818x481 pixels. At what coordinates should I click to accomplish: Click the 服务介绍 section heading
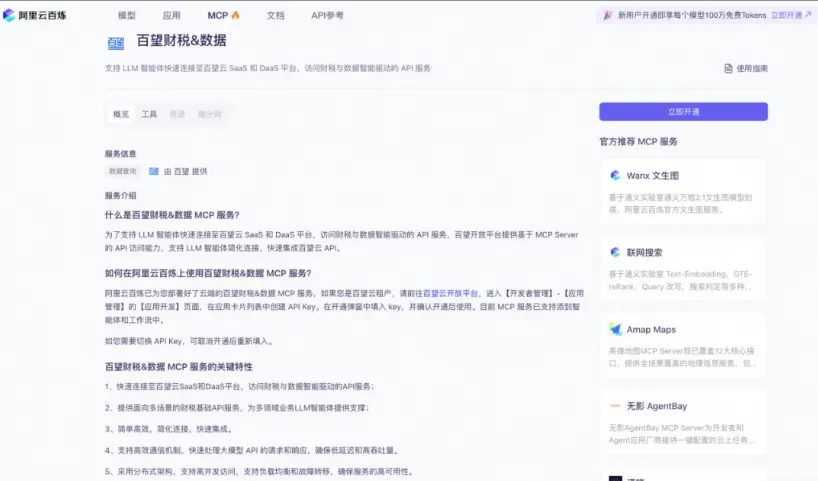pyautogui.click(x=121, y=196)
